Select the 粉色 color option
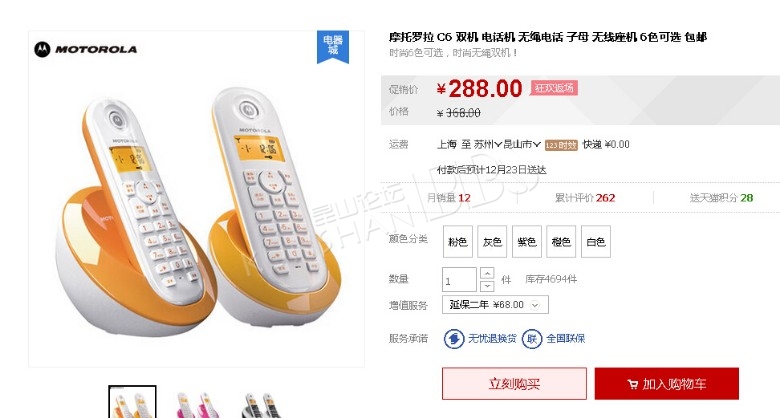The width and height of the screenshot is (780, 418). (x=458, y=242)
